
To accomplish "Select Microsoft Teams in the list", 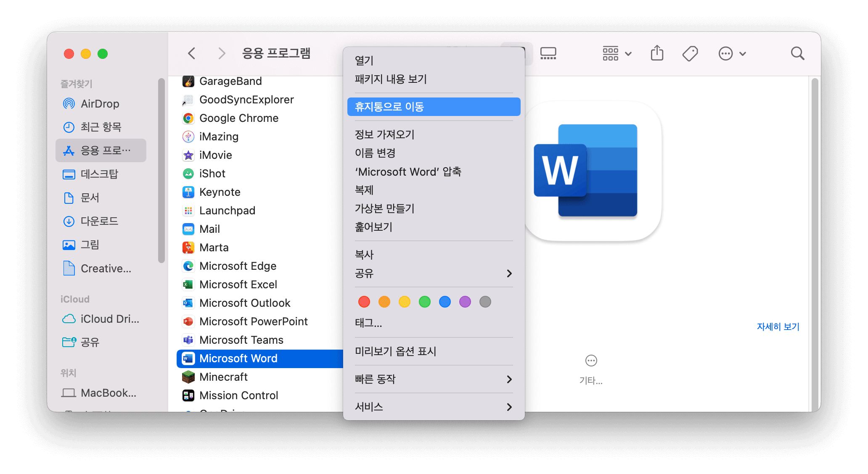I will click(x=260, y=340).
